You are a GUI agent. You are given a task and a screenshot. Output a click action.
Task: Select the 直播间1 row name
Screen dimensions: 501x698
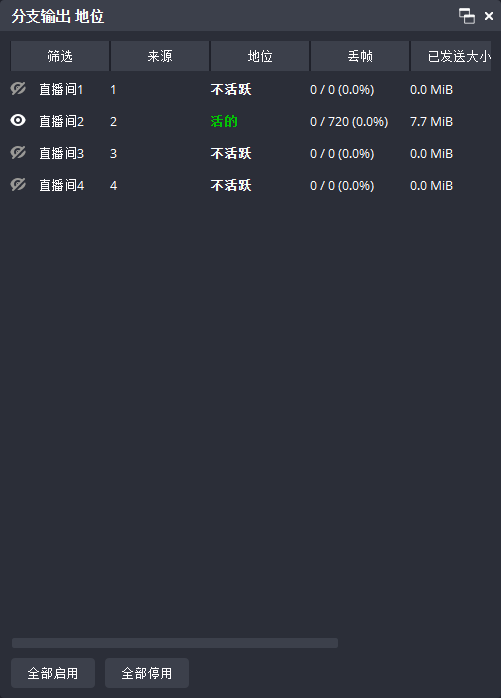61,89
